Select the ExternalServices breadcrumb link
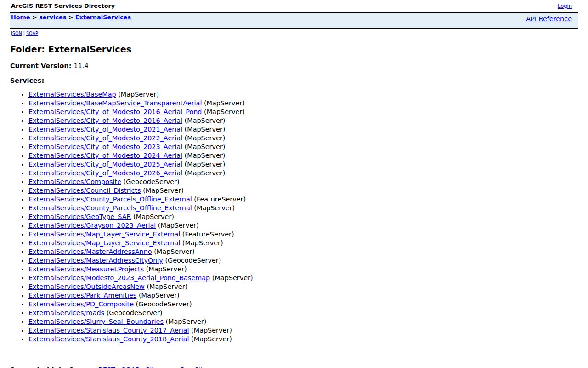588x368 pixels. (103, 17)
